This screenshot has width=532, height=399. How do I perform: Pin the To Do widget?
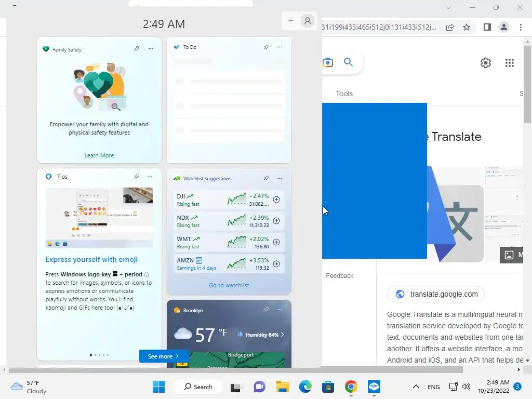267,47
